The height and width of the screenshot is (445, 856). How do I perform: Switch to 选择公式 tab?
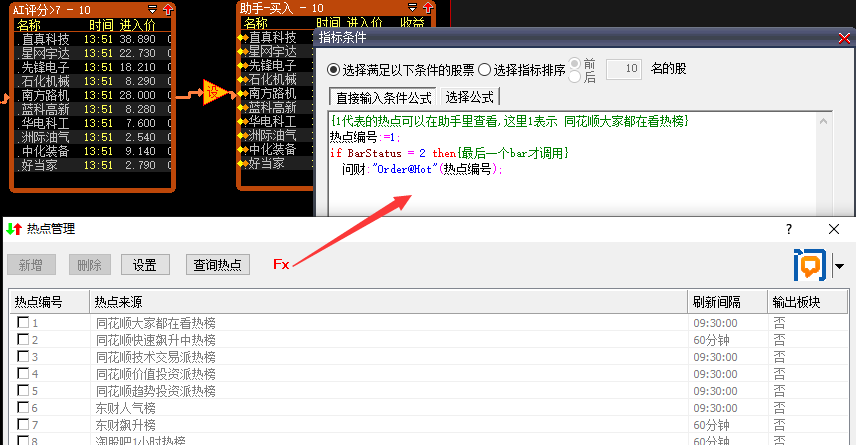point(470,97)
